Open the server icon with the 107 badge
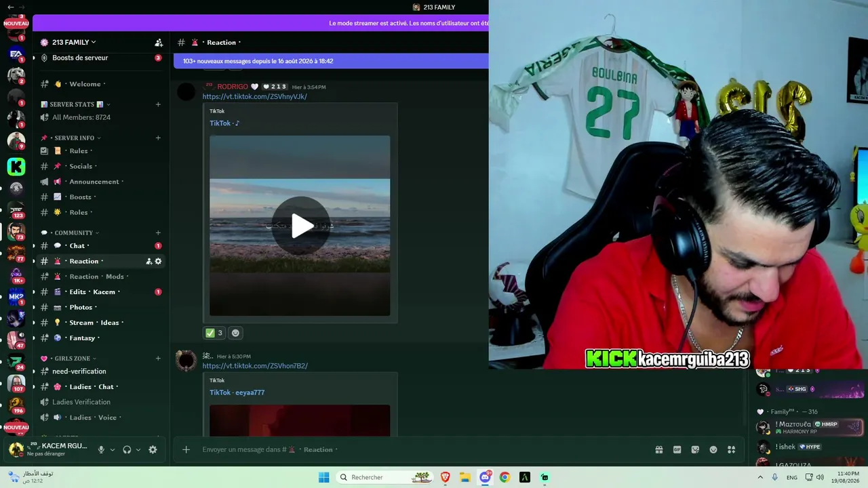Viewport: 868px width, 488px height. pyautogui.click(x=16, y=383)
